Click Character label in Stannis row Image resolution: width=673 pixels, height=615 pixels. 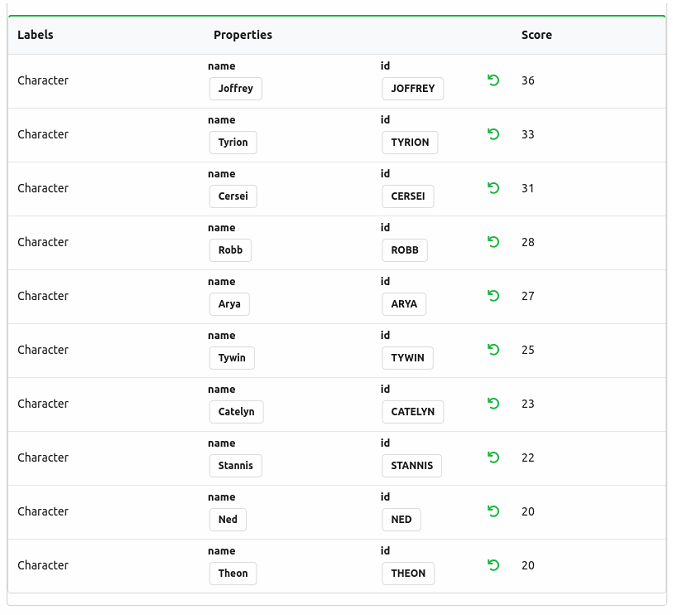point(43,457)
